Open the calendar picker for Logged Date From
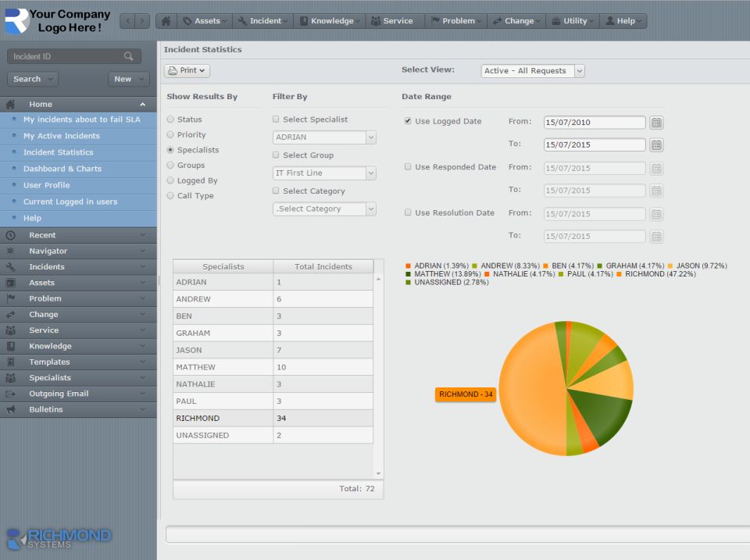Viewport: 750px width, 560px height. 657,122
